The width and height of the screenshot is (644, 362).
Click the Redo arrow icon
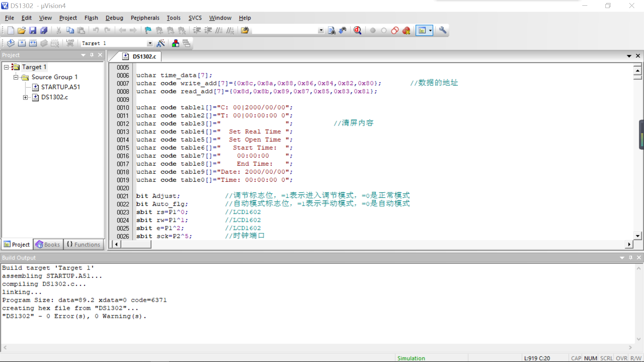pos(107,31)
